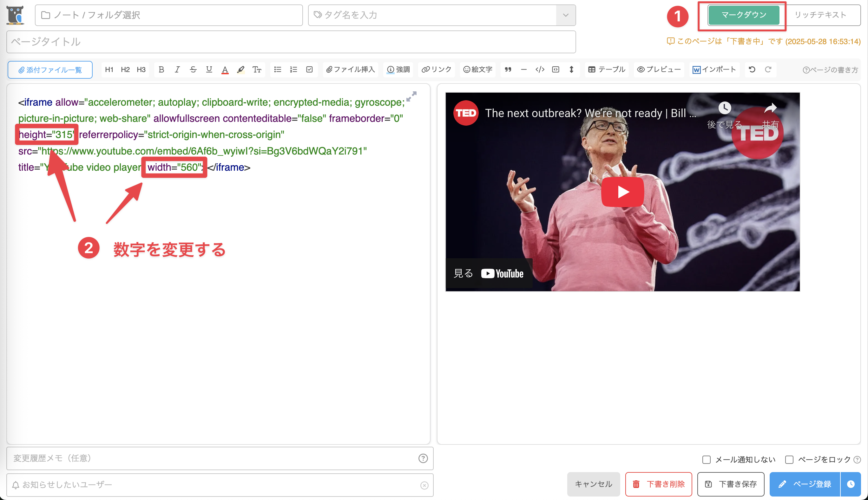Image resolution: width=868 pixels, height=500 pixels.
Task: Check the ページをロック option
Action: point(789,459)
